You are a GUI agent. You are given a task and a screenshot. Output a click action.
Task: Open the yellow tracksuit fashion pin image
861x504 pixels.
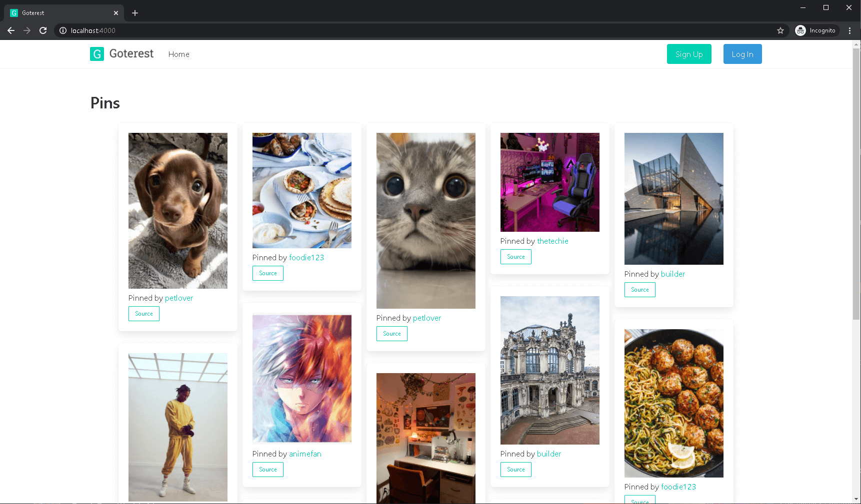point(178,427)
